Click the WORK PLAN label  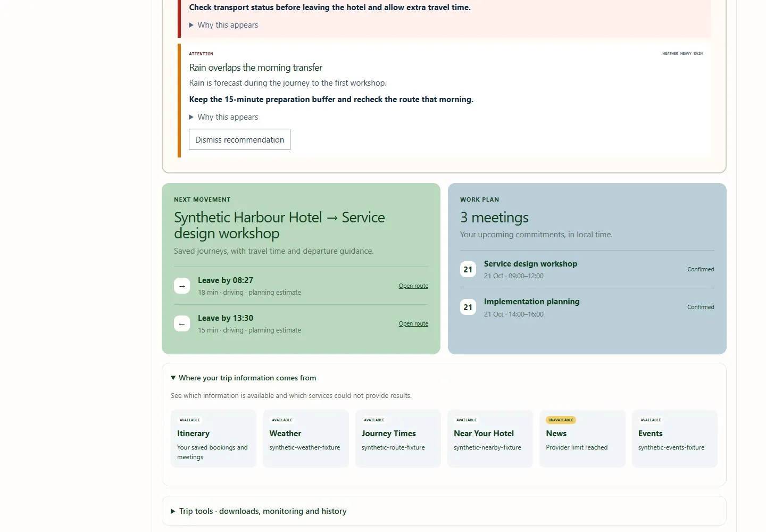pyautogui.click(x=480, y=199)
